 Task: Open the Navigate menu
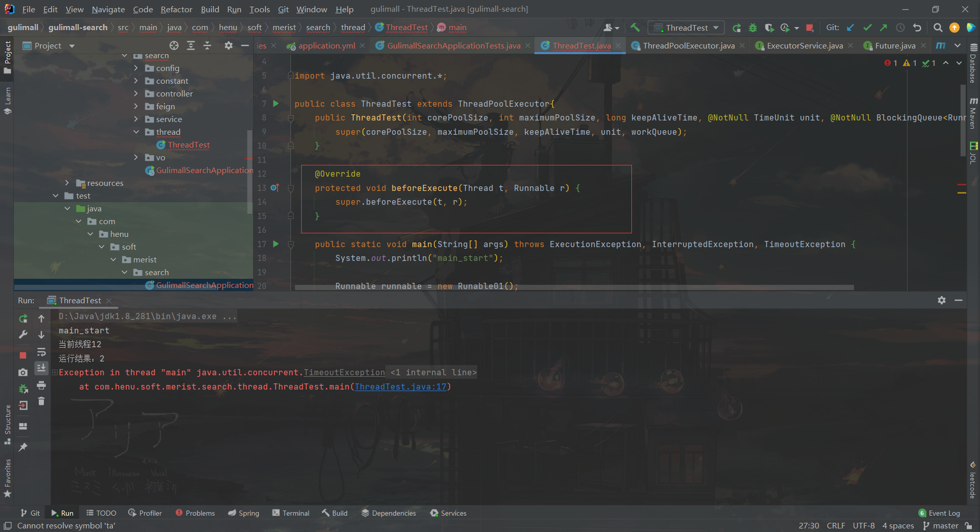[x=108, y=9]
